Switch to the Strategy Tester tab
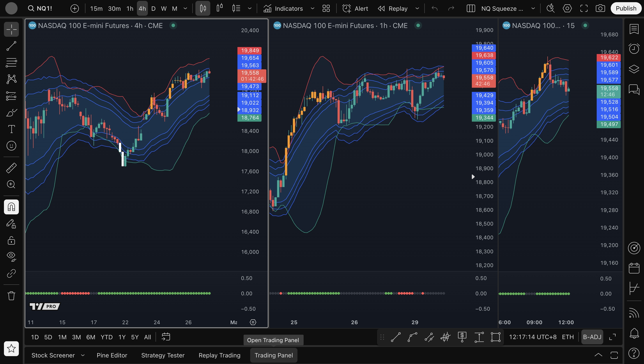The height and width of the screenshot is (364, 644). pyautogui.click(x=163, y=355)
